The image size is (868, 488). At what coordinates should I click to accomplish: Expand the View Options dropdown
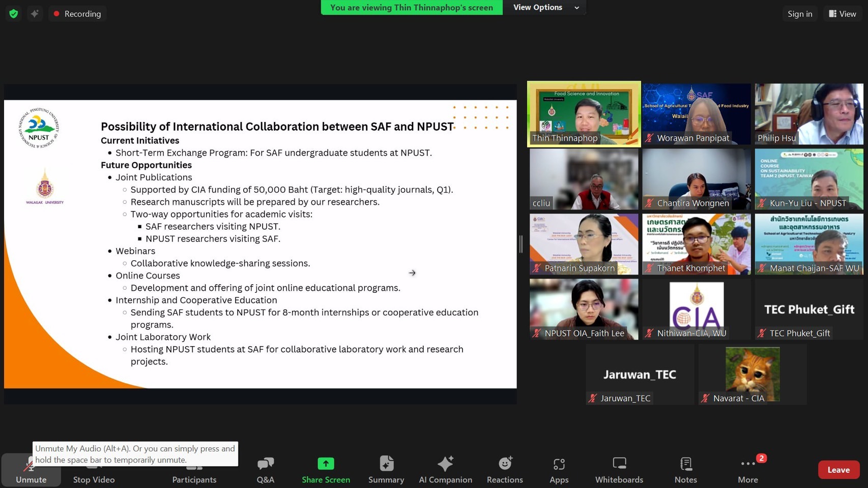click(545, 8)
